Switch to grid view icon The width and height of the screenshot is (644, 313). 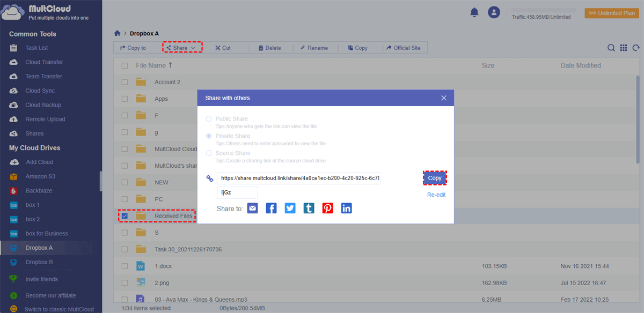624,48
